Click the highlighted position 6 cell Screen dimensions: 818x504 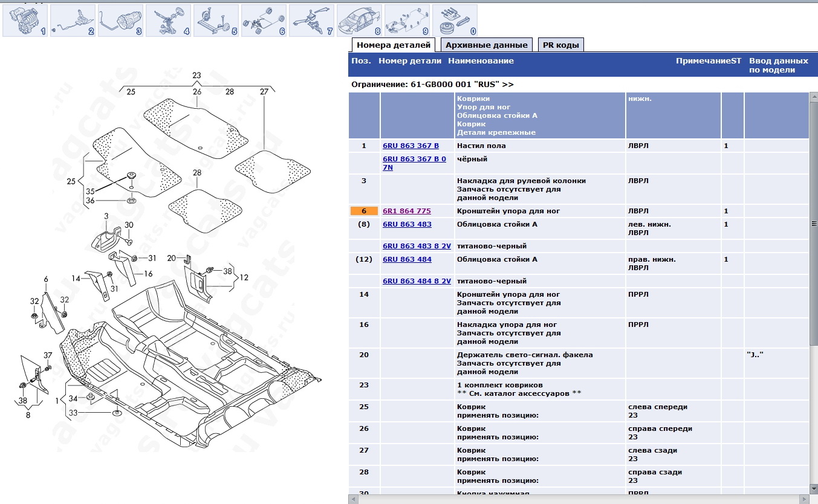pos(364,211)
